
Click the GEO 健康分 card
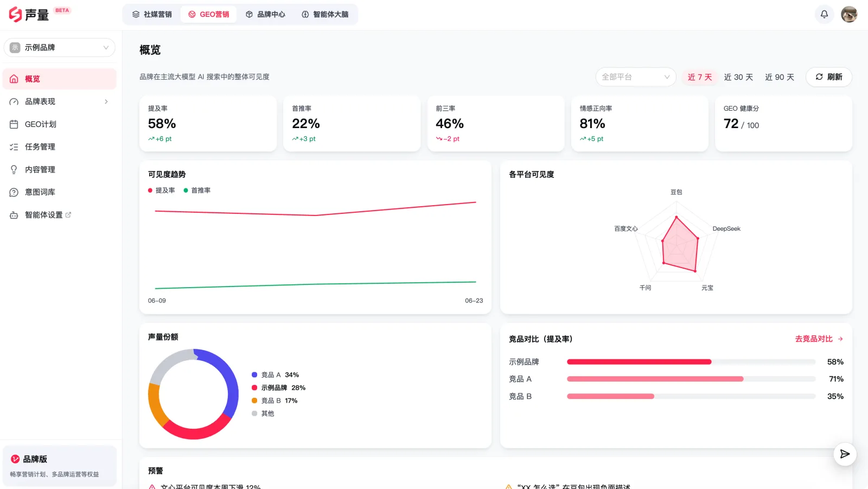pos(783,124)
